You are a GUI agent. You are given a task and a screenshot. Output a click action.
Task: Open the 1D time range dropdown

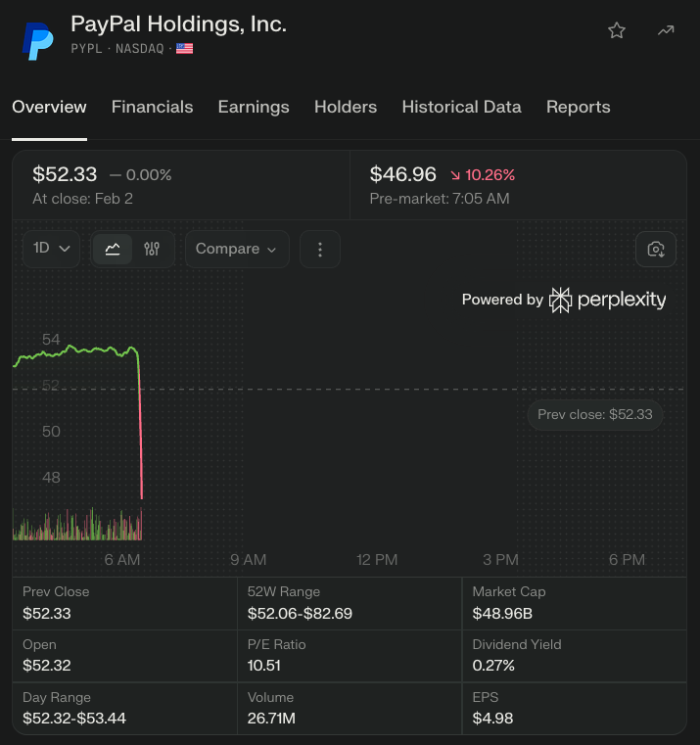click(x=51, y=249)
